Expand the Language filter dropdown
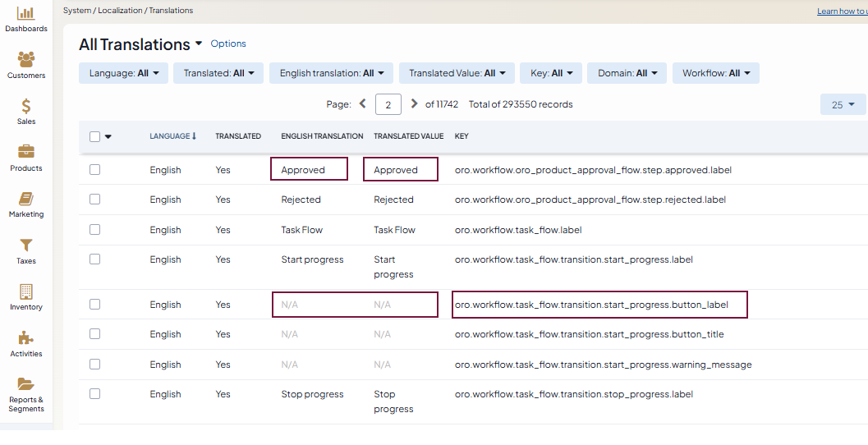Image resolution: width=868 pixels, height=445 pixels. tap(123, 73)
